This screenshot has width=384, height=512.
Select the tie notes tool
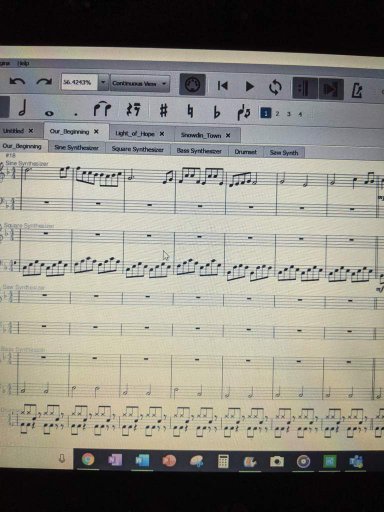coord(102,109)
